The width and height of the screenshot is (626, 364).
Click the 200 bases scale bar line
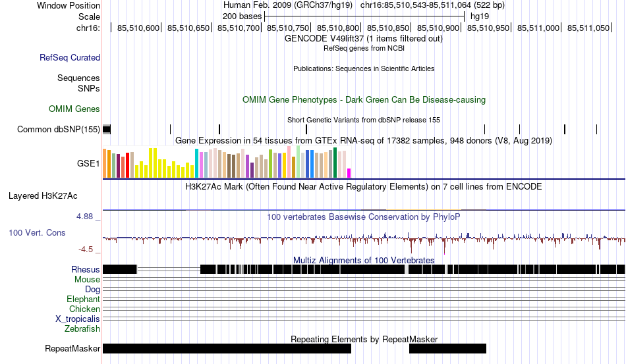tap(364, 16)
